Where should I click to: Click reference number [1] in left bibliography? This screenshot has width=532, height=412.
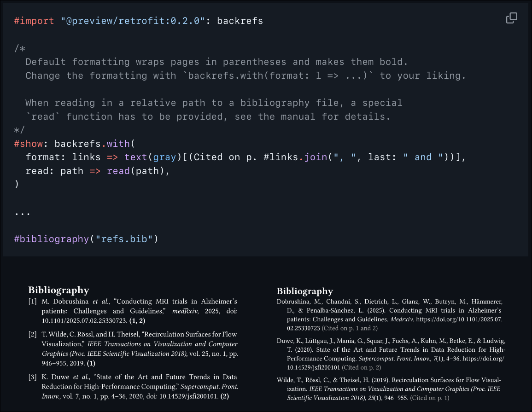click(x=33, y=302)
